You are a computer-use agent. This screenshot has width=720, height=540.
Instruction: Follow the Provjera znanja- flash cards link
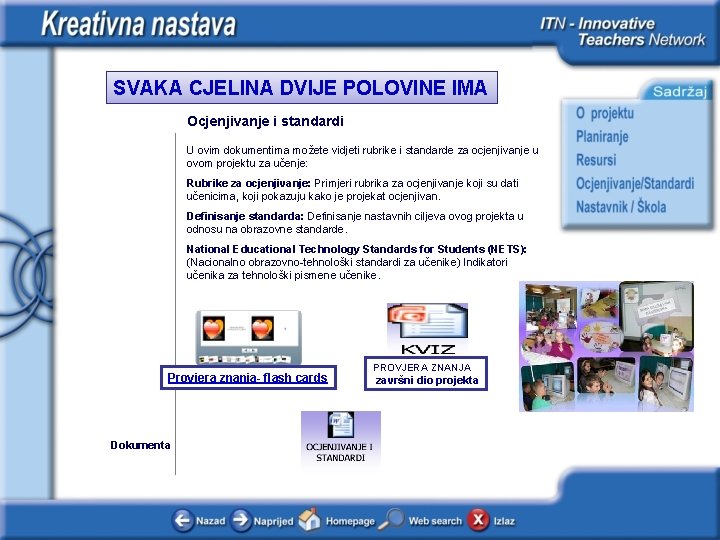pos(248,377)
